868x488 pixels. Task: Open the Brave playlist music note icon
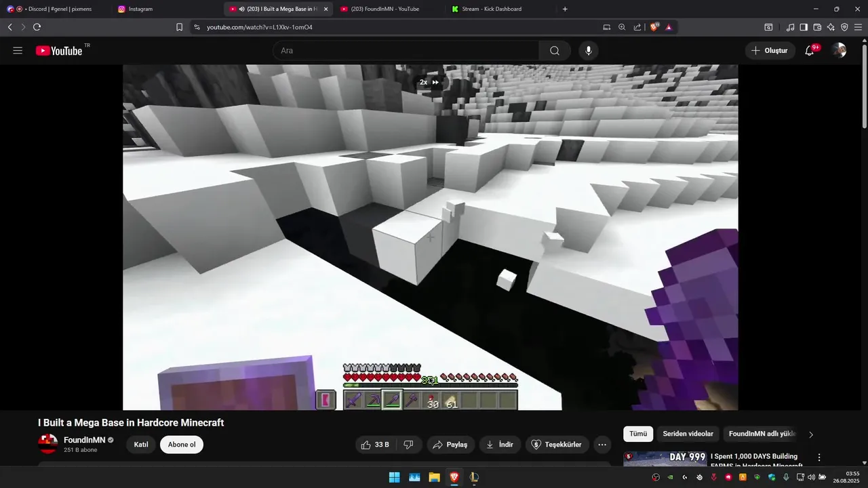[x=790, y=27]
